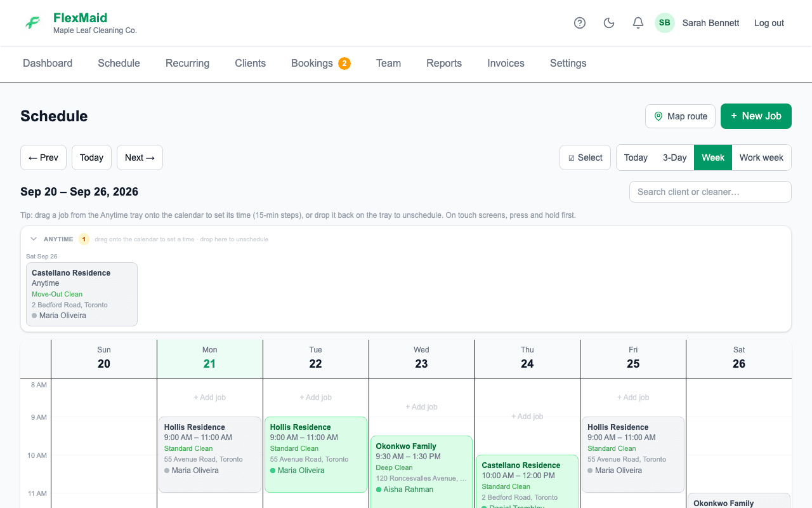Open the Recurring tab
The image size is (812, 508).
point(187,63)
